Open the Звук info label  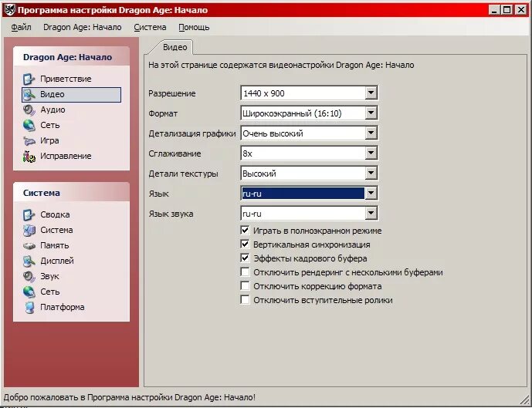49,277
